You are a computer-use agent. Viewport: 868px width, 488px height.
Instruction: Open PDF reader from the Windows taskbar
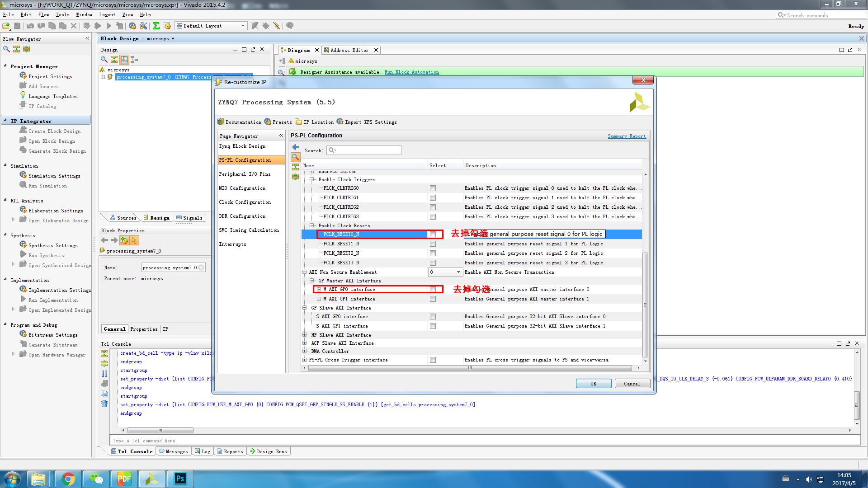tap(124, 479)
